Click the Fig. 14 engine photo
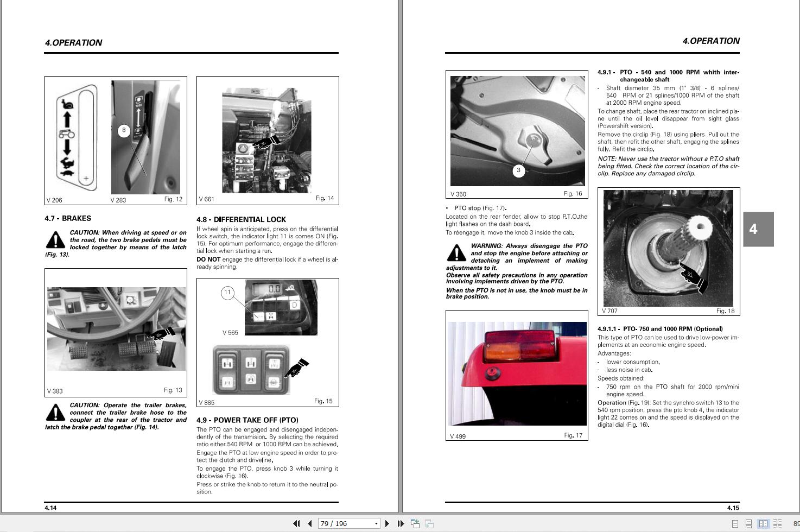Image resolution: width=800 pixels, height=532 pixels. click(x=266, y=141)
